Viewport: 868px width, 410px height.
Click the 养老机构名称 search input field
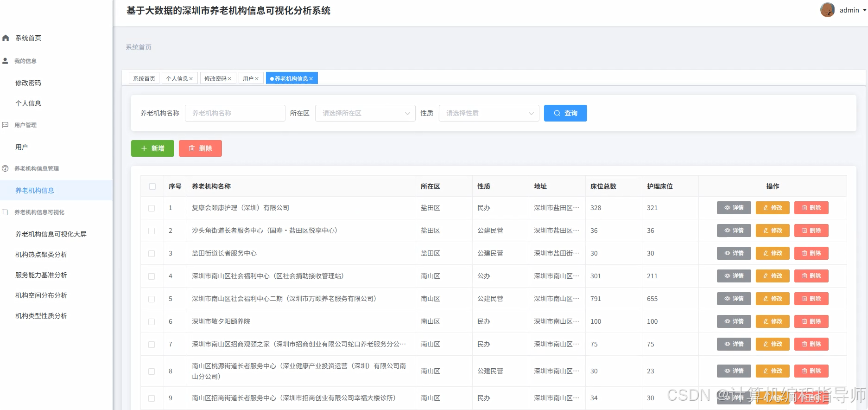(235, 113)
